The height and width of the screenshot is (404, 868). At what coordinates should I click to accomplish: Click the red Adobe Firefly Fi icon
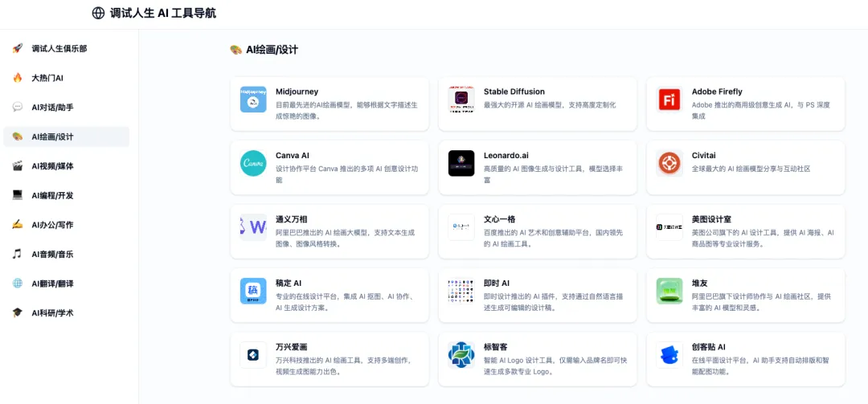pyautogui.click(x=669, y=100)
